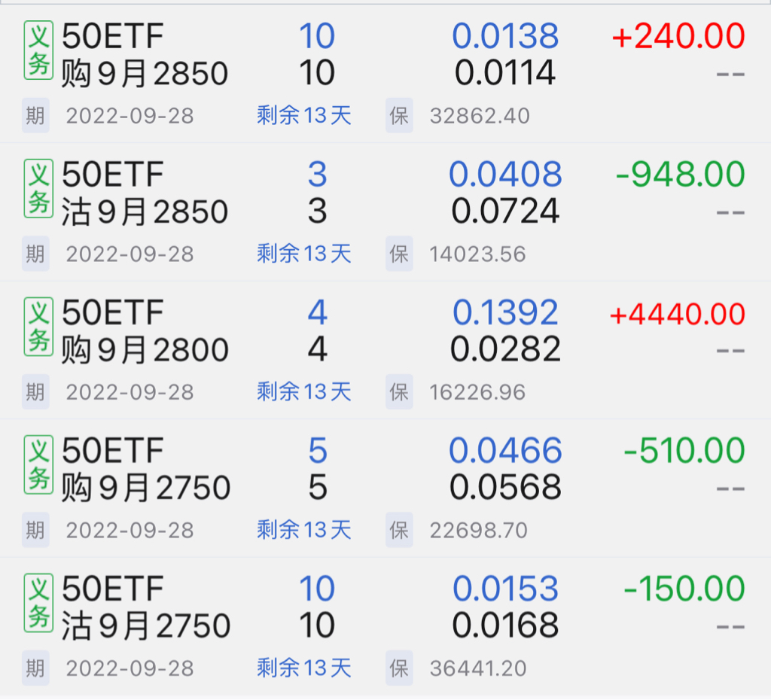
Task: Select the 购9月2800 contract name
Action: point(145,350)
